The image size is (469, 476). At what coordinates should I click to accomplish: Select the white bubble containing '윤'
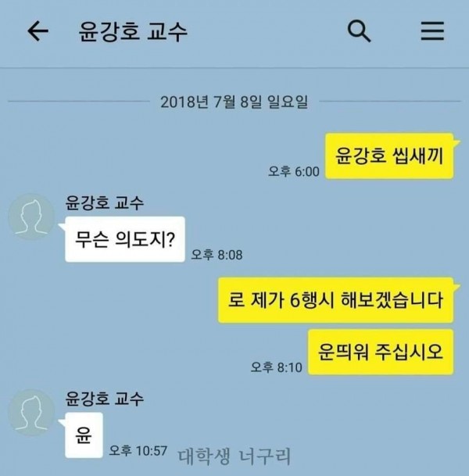[84, 435]
